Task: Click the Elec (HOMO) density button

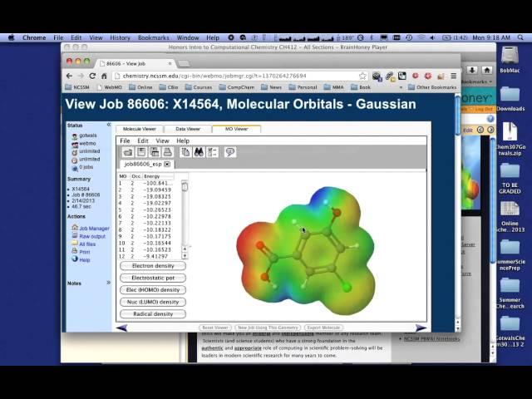Action: click(153, 290)
